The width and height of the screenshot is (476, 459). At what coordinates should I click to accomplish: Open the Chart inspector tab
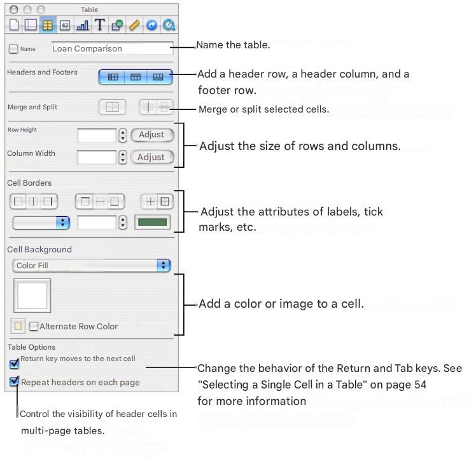click(x=82, y=25)
